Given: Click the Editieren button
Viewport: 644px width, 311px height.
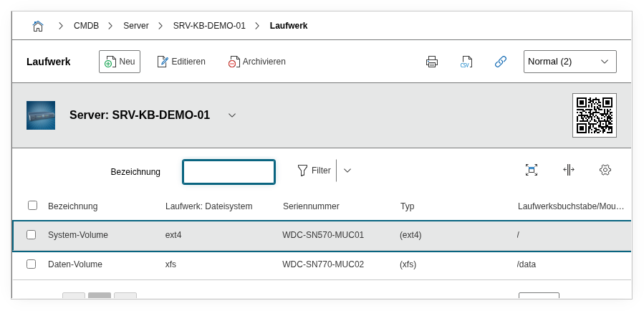Looking at the screenshot, I should pyautogui.click(x=181, y=62).
